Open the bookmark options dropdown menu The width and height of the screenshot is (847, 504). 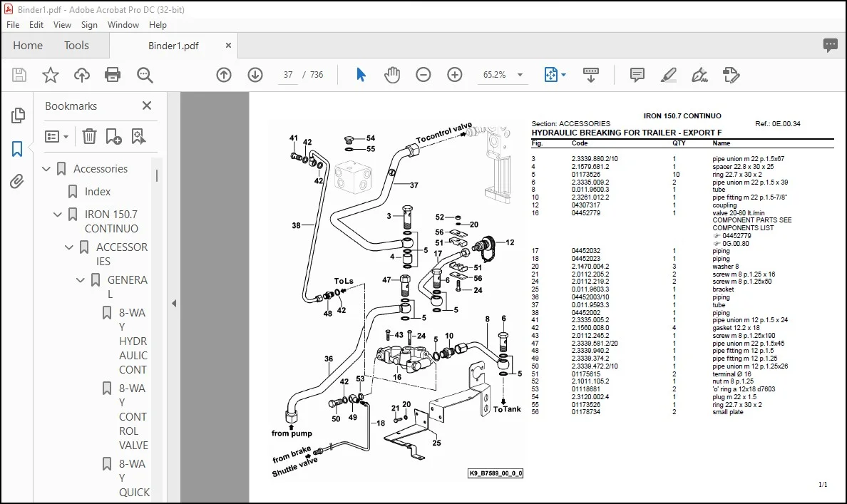click(x=57, y=136)
